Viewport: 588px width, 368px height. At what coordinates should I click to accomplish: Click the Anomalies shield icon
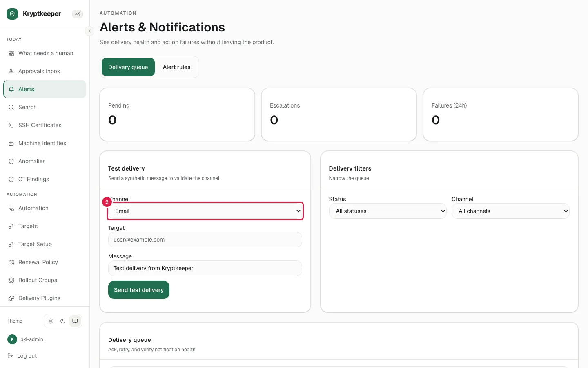pyautogui.click(x=11, y=162)
